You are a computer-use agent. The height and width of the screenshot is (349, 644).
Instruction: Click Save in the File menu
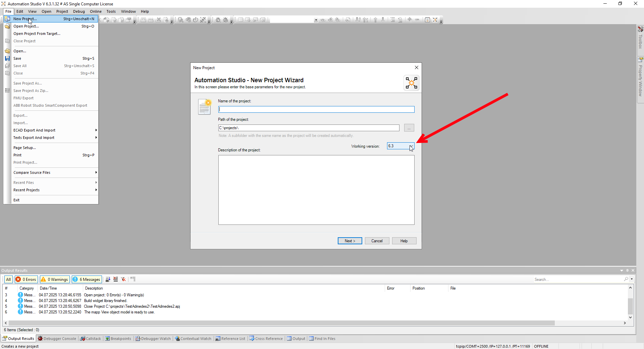pos(51,58)
